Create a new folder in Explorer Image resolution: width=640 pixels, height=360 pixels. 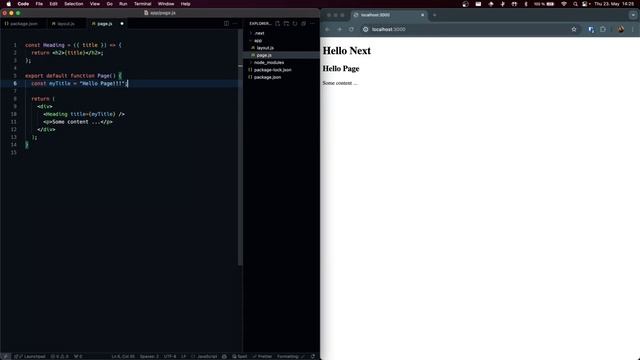(286, 24)
